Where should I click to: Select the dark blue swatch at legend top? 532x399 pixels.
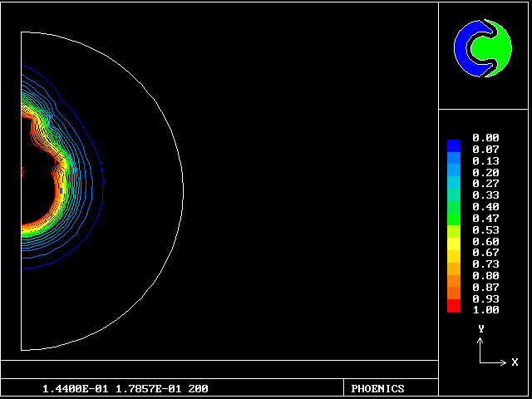coord(453,145)
